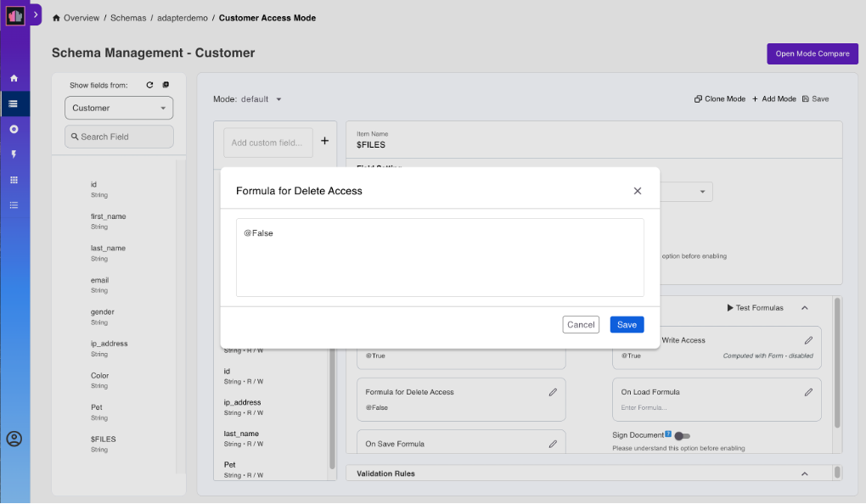Go to Schemas breadcrumb
The height and width of the screenshot is (504, 866).
coord(128,18)
